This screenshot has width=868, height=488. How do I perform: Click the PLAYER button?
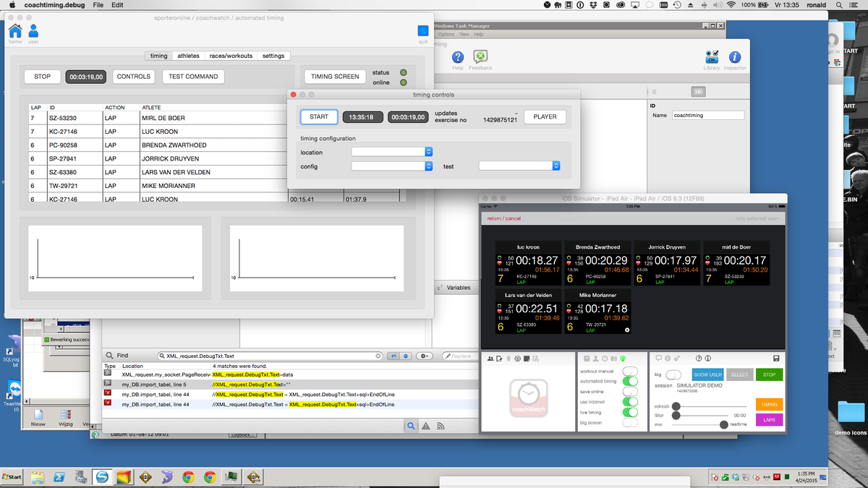(x=545, y=116)
